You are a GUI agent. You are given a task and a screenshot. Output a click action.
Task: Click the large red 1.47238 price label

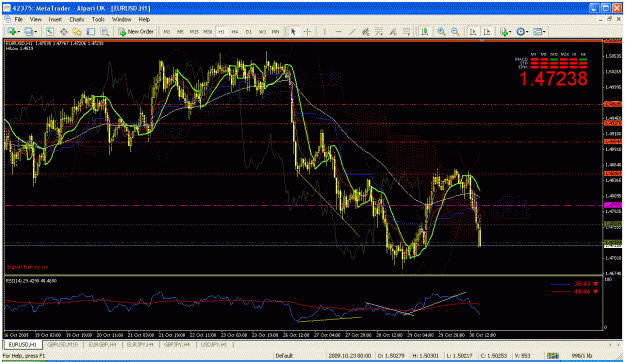553,79
